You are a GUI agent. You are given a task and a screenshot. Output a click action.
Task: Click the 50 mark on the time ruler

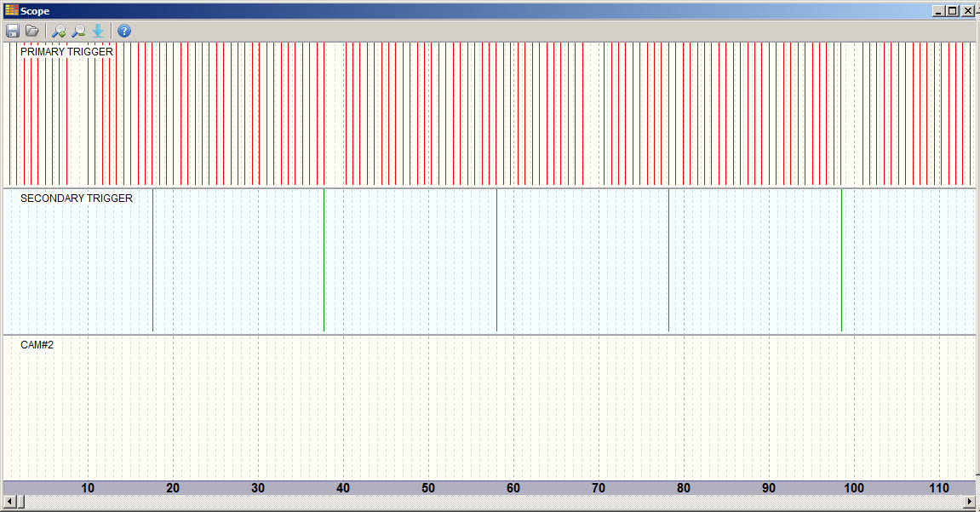pyautogui.click(x=428, y=488)
